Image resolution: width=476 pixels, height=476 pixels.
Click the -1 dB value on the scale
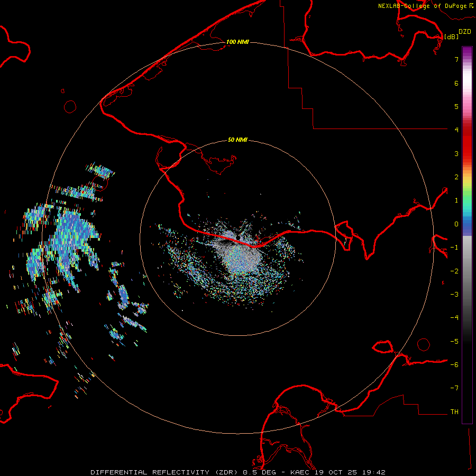(x=454, y=248)
